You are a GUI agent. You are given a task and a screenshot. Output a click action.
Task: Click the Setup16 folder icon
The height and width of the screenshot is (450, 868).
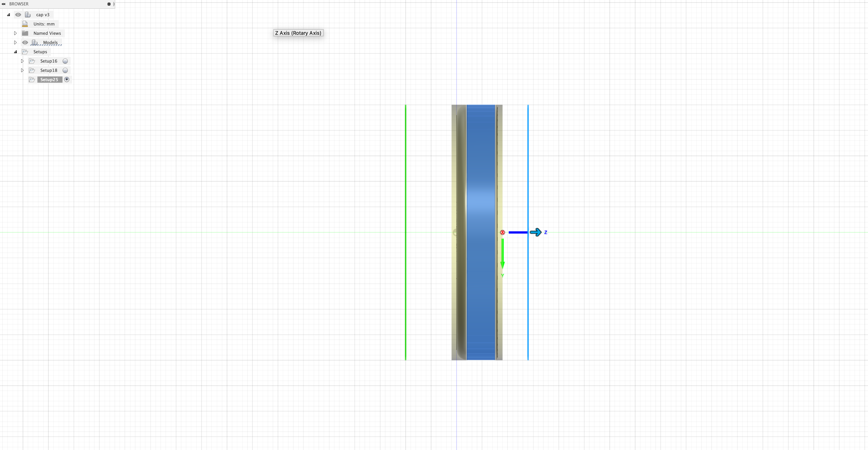[x=32, y=61]
